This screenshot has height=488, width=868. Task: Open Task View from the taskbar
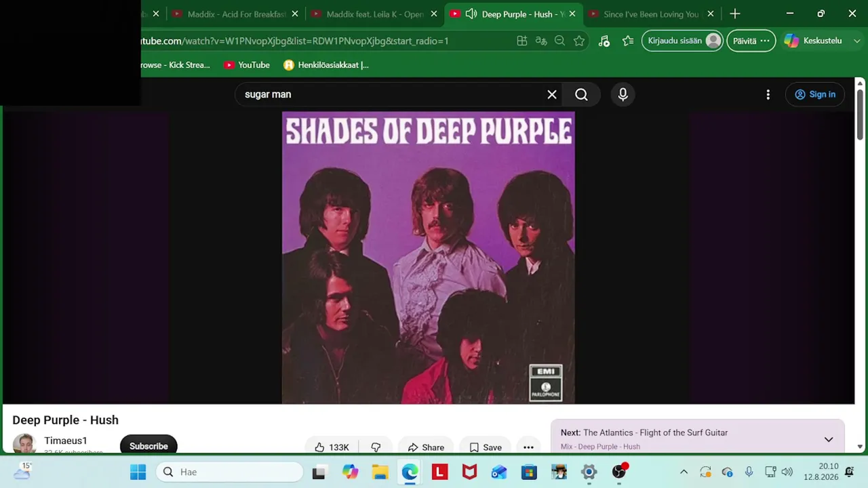pos(319,472)
